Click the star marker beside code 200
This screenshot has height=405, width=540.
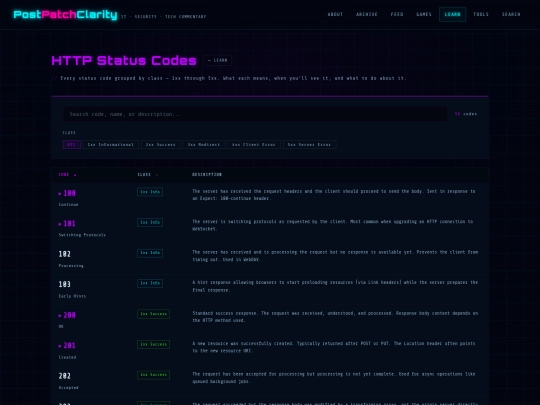coord(60,315)
